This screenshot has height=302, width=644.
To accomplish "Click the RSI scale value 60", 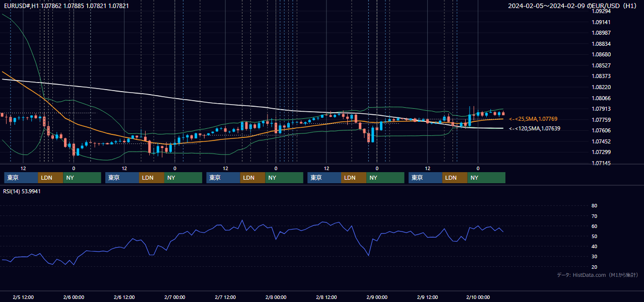I will coord(594,226).
